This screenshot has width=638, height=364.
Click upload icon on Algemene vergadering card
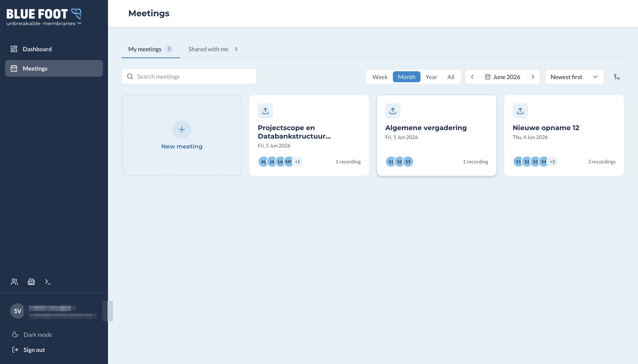[x=393, y=111]
